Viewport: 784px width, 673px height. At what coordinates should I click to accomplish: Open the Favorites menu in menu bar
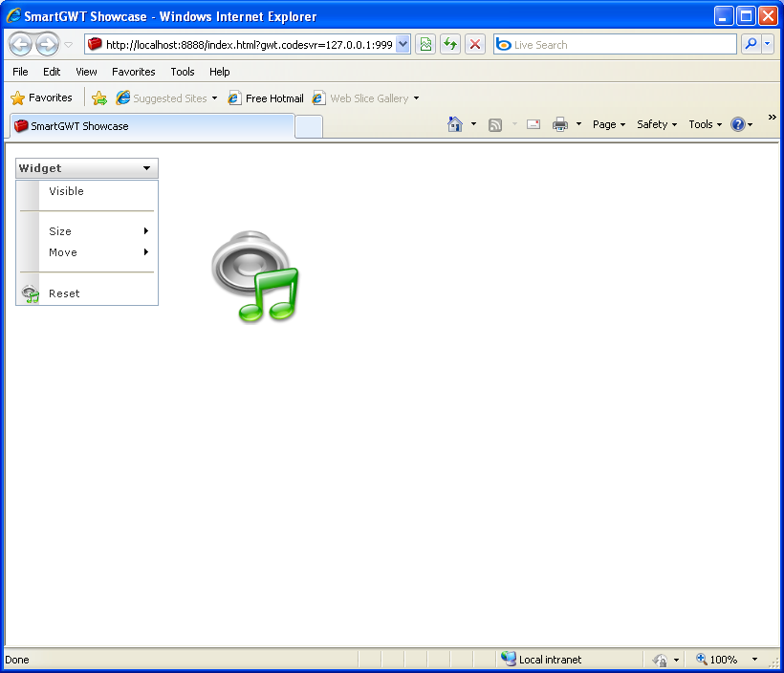134,72
